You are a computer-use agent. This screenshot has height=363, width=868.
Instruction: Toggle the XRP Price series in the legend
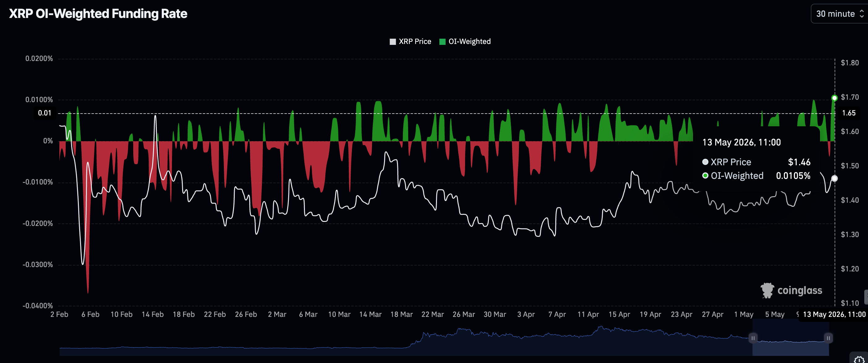click(410, 41)
